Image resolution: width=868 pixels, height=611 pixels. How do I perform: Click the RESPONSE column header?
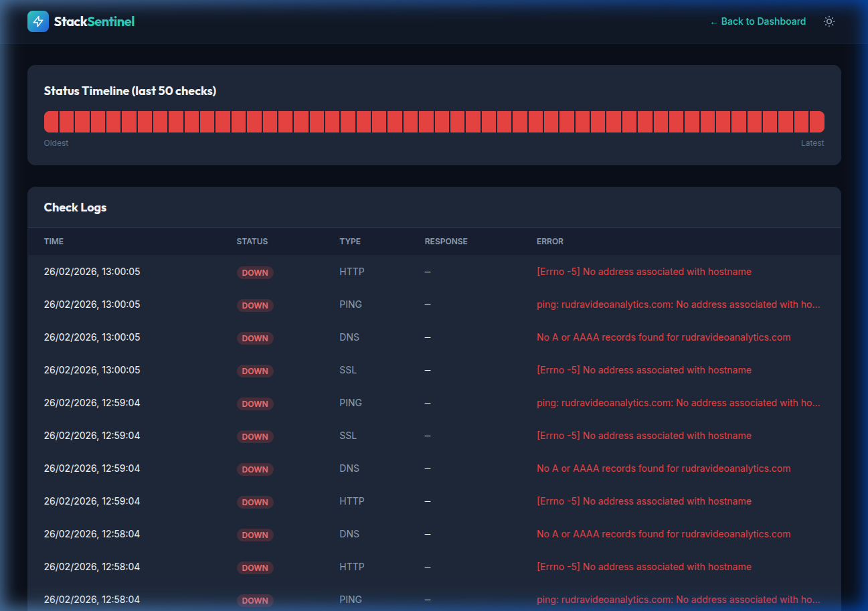click(x=446, y=242)
